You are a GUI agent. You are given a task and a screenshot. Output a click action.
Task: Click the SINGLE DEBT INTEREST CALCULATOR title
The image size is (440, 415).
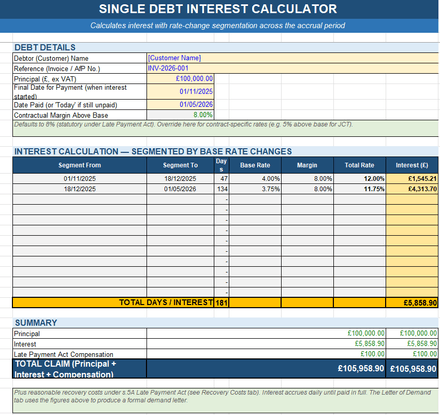(218, 9)
